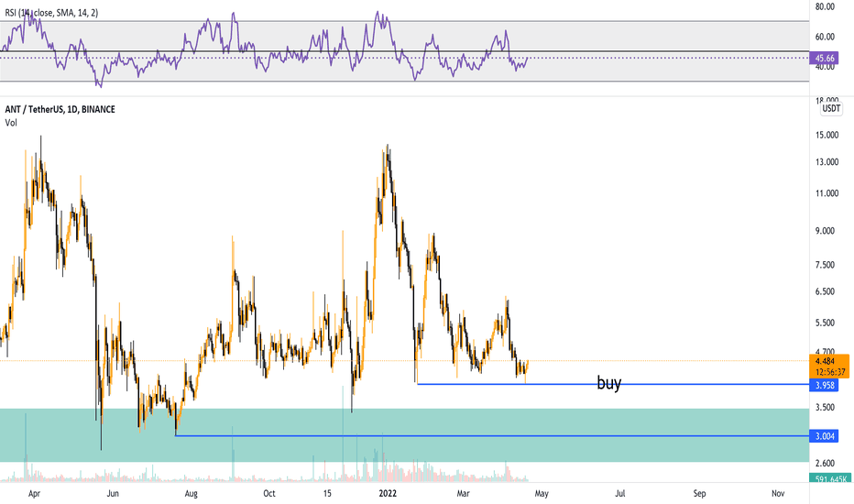Screen dimensions: 854x504
Task: Click the Nov date on time axis
Action: click(x=778, y=494)
